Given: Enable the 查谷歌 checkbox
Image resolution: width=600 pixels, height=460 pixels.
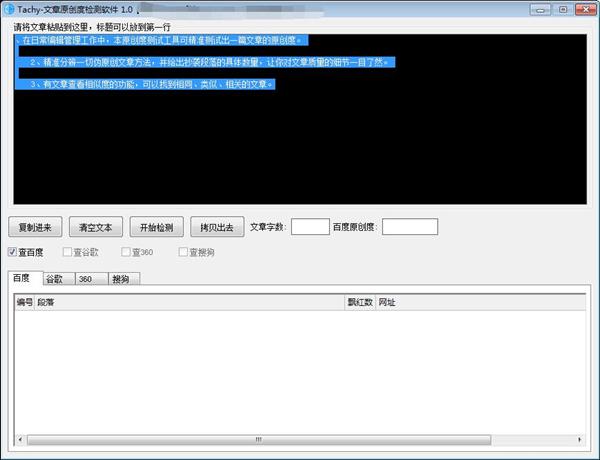Looking at the screenshot, I should pyautogui.click(x=67, y=252).
